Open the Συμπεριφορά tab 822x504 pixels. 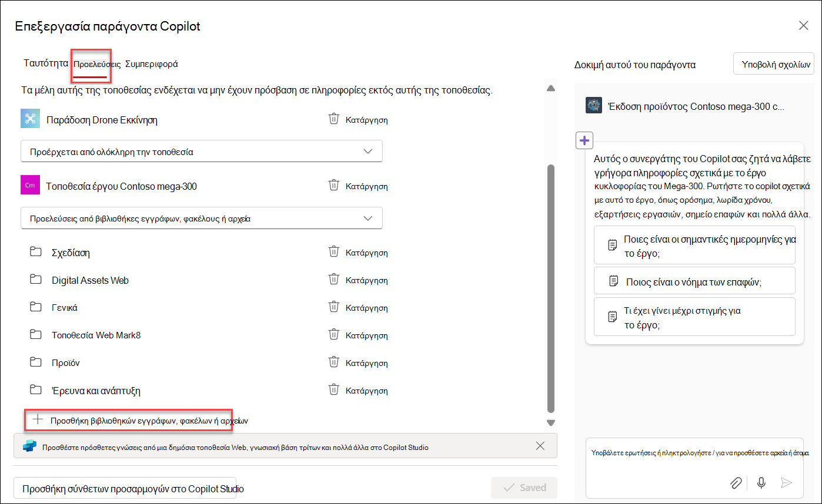coord(151,64)
